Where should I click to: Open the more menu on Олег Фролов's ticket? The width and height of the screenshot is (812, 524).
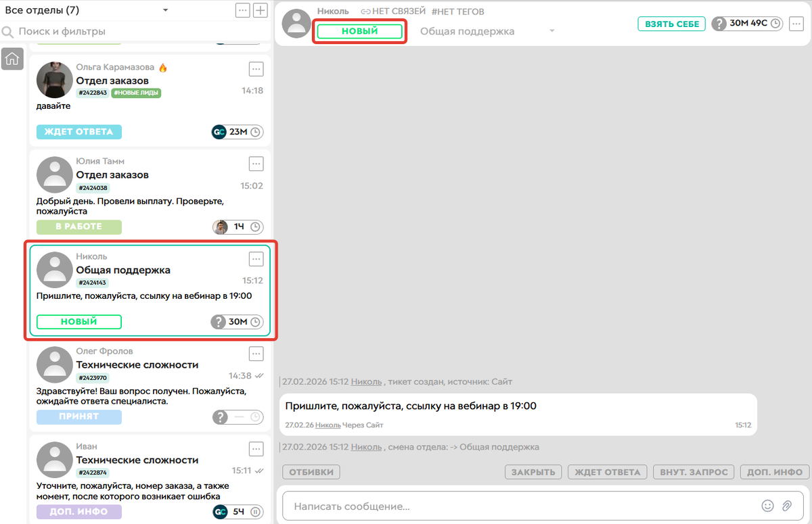256,353
